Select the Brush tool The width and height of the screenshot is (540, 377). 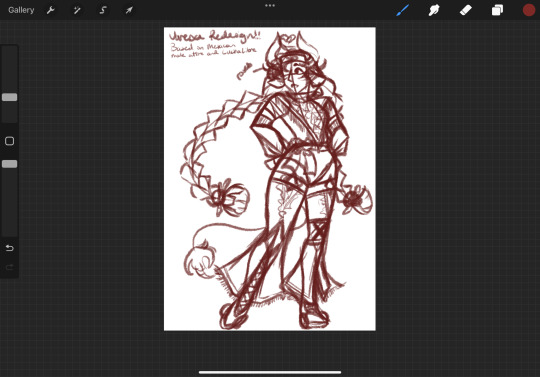click(402, 10)
